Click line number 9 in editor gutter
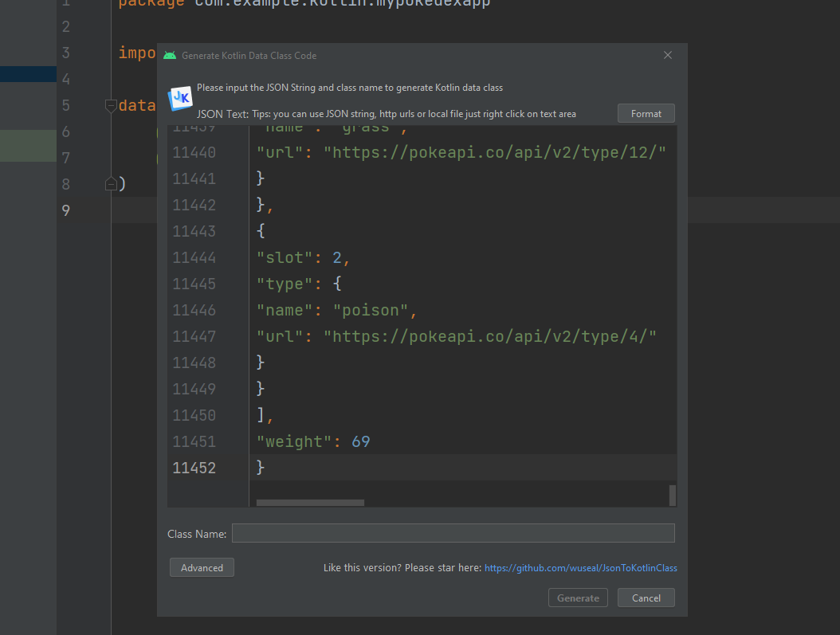Image resolution: width=840 pixels, height=635 pixels. [x=65, y=210]
